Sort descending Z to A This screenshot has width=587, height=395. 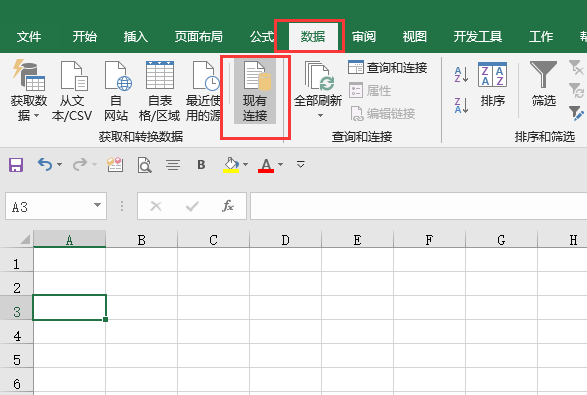(x=461, y=105)
